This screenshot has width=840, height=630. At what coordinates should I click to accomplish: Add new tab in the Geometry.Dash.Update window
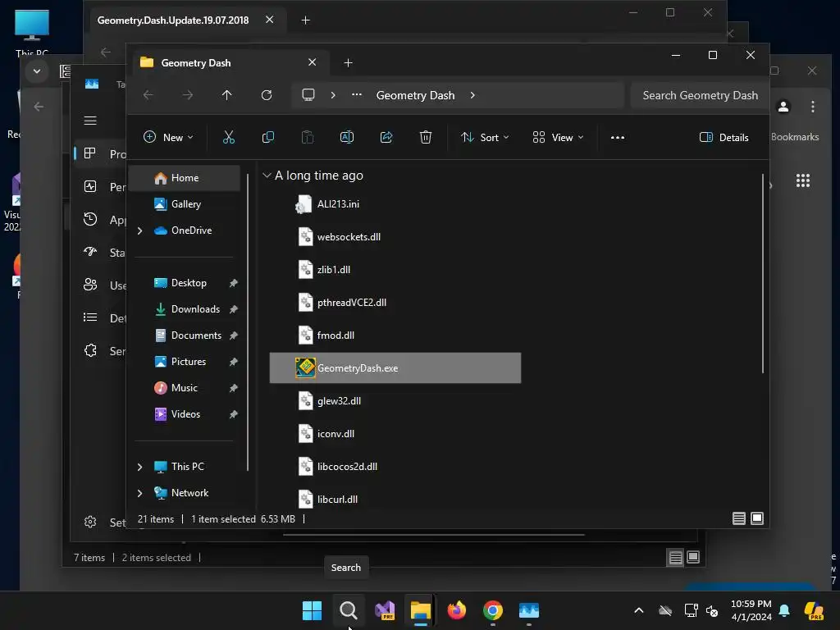tap(305, 21)
